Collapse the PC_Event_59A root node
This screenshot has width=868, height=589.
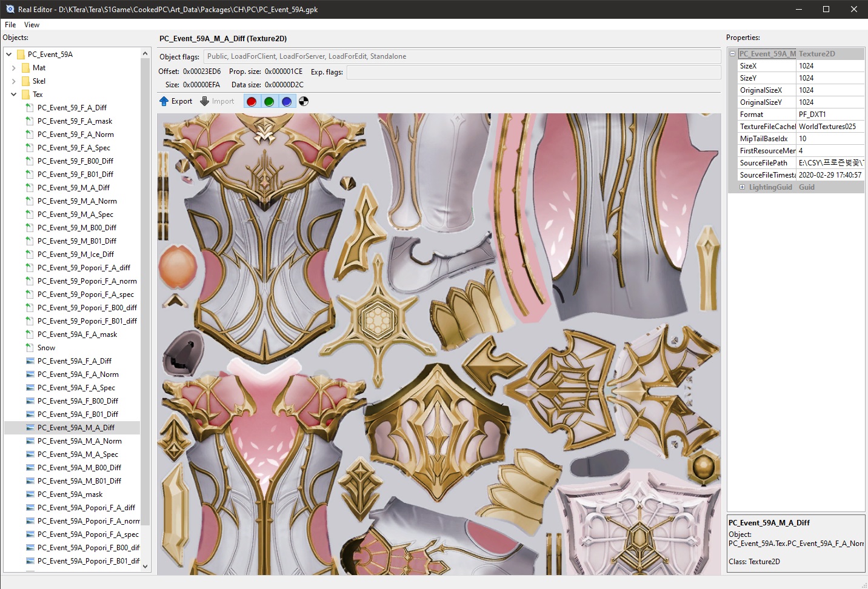(9, 55)
